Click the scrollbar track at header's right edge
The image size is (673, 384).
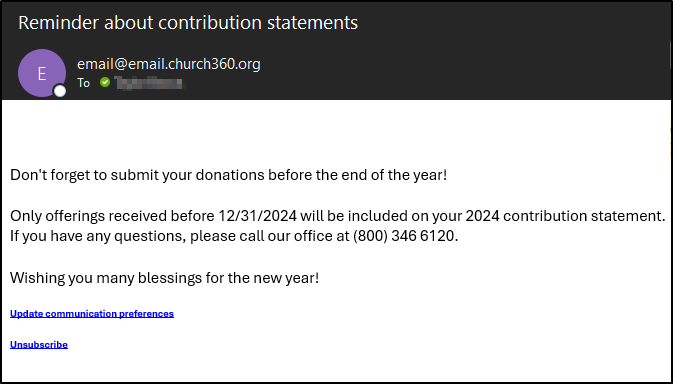pyautogui.click(x=671, y=51)
